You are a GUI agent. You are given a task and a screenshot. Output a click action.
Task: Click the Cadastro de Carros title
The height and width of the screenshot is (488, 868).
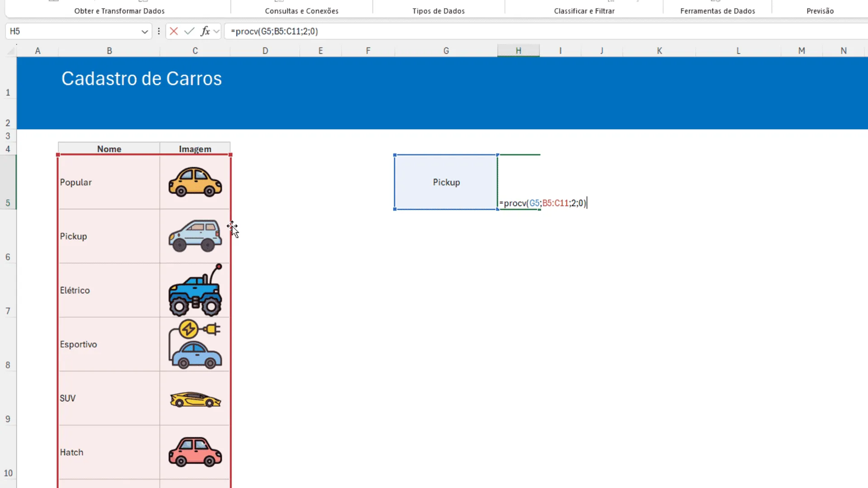tap(142, 79)
